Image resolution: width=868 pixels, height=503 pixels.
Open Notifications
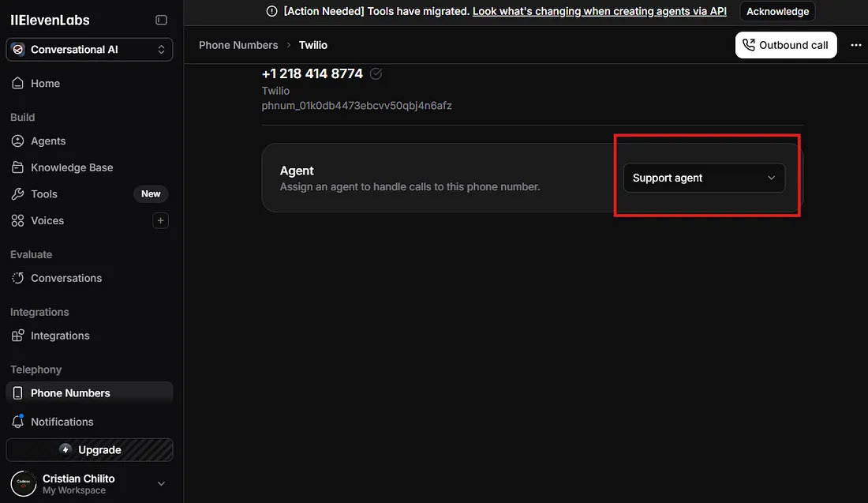tap(89, 422)
